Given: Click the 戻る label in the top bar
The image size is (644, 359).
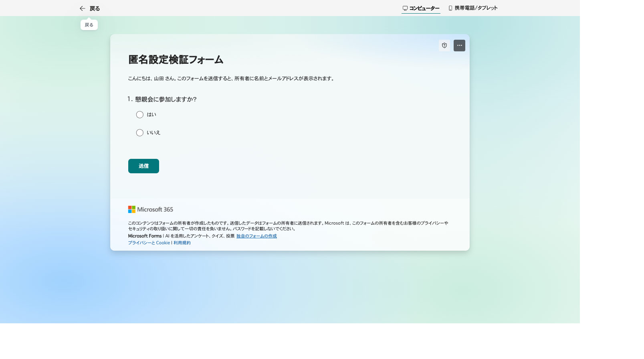Looking at the screenshot, I should tap(95, 8).
